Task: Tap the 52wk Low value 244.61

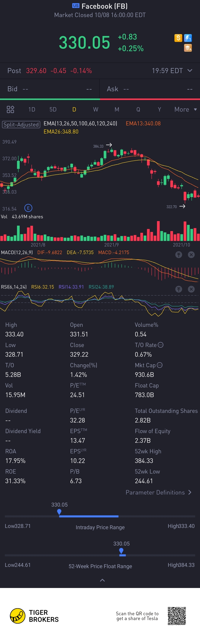Action: [144, 481]
